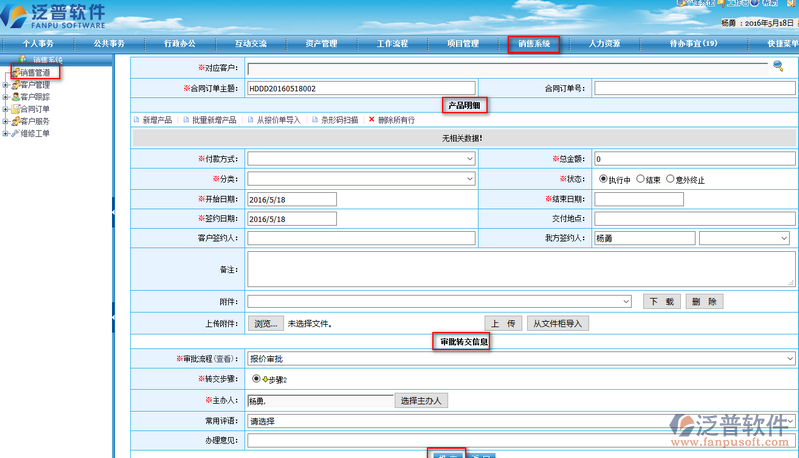The image size is (799, 458).
Task: Click the 浏览 browse file button
Action: 264,323
